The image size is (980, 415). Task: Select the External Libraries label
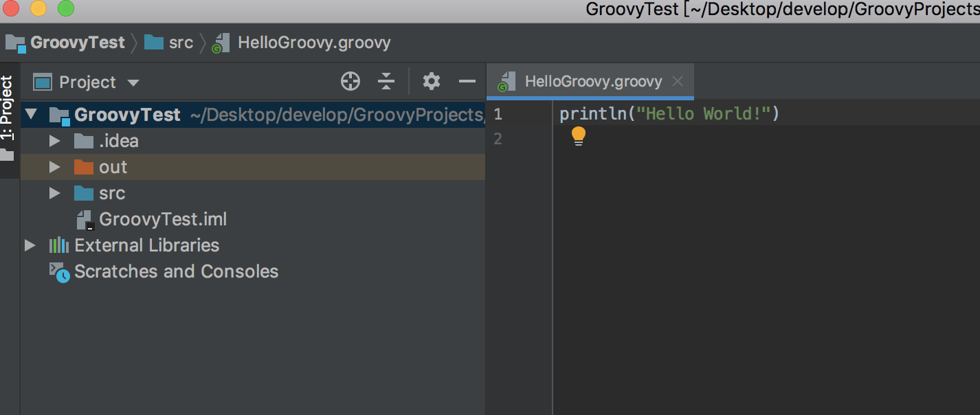[x=147, y=245]
